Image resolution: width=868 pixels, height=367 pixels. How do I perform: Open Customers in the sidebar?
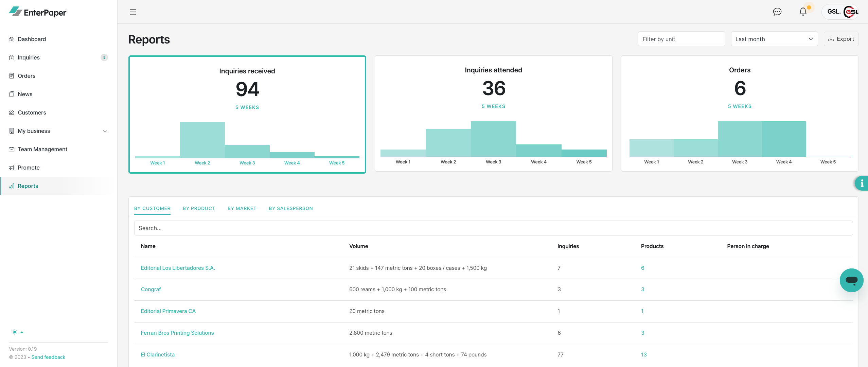click(32, 112)
